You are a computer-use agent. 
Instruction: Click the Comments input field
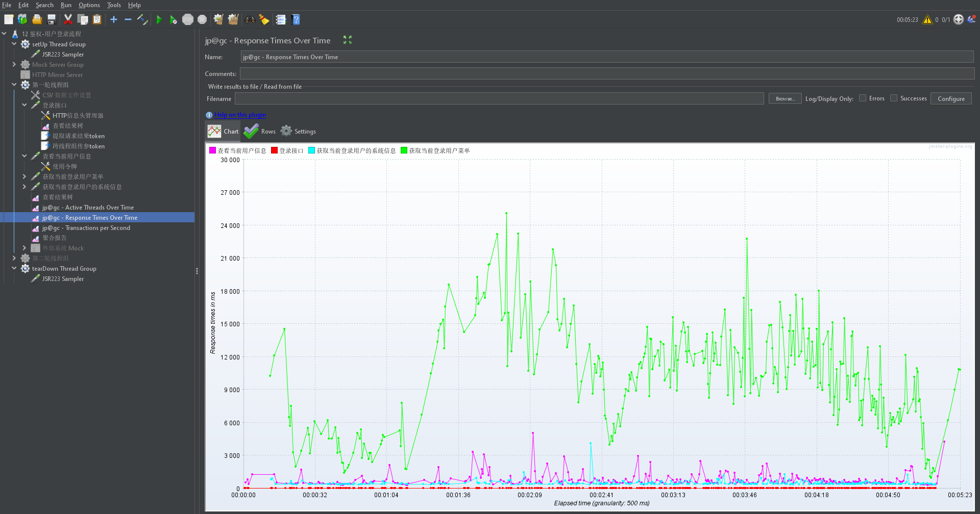[607, 73]
